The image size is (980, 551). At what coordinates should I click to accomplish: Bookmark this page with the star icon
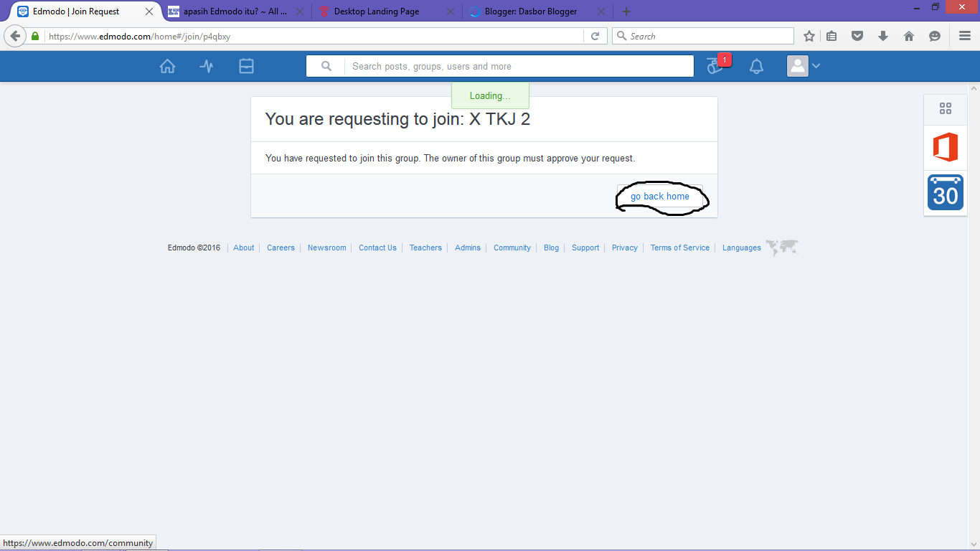point(809,36)
